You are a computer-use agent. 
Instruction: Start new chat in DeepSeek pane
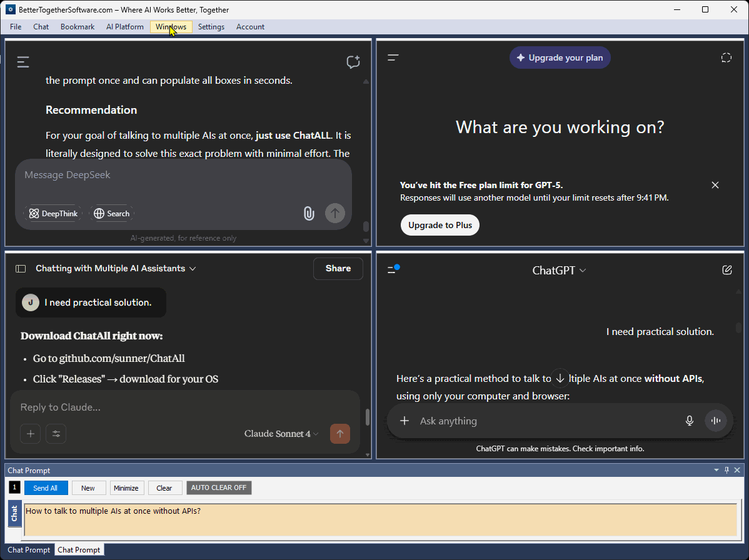pos(353,62)
